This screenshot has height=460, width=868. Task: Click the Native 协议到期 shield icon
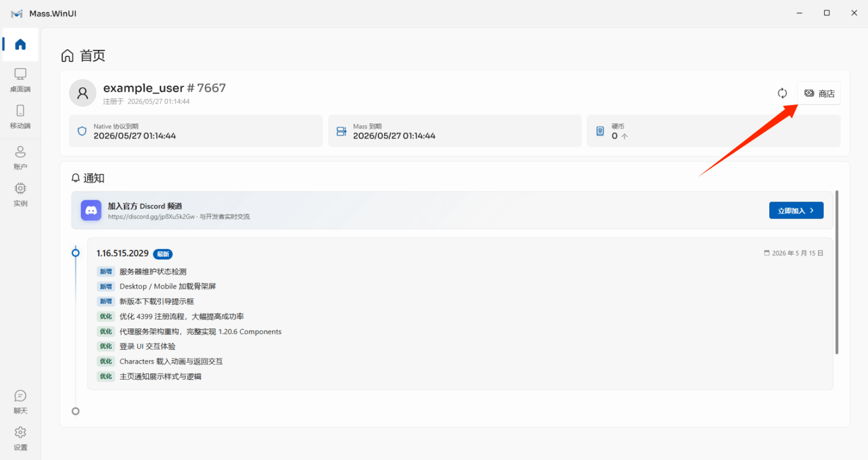(x=82, y=131)
